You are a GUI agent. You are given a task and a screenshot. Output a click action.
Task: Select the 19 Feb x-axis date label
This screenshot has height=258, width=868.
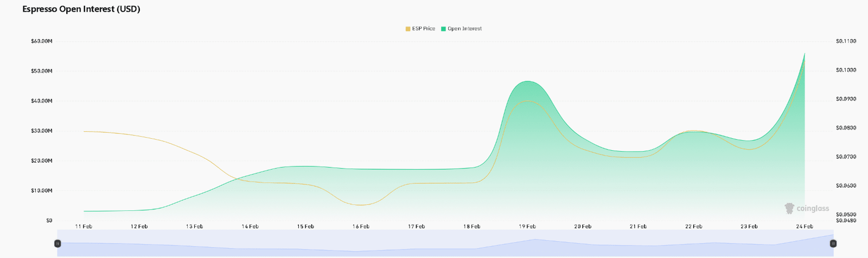(527, 227)
